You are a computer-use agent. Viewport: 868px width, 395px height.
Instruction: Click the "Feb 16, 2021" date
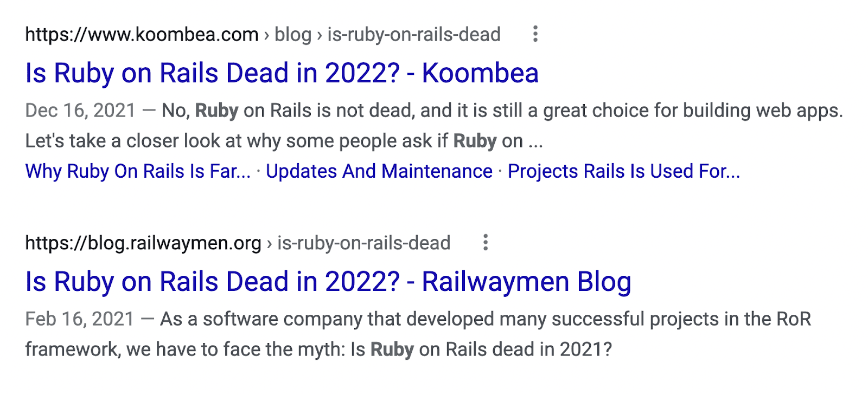pos(80,319)
